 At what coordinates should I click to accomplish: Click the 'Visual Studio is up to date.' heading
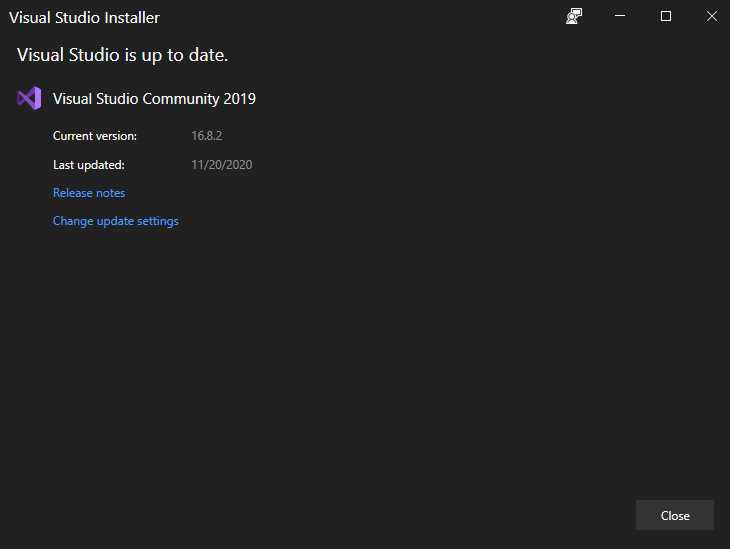tap(123, 54)
